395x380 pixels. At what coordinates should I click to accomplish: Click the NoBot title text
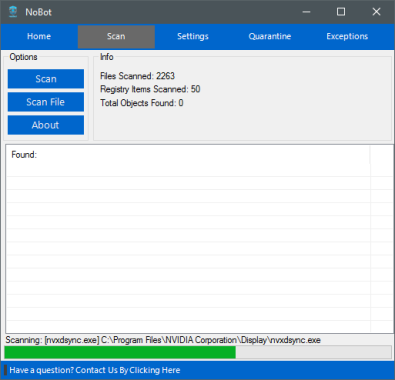[x=38, y=12]
